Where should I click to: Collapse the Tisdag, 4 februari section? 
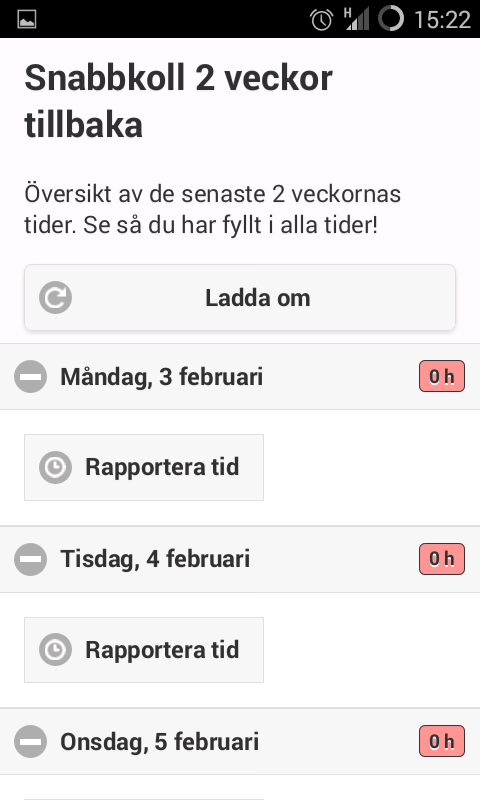pos(240,559)
